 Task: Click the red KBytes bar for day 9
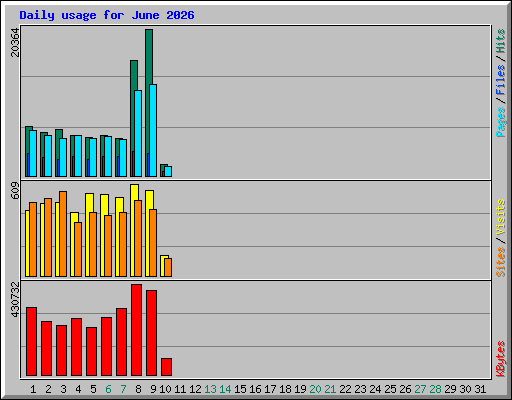[x=151, y=333]
